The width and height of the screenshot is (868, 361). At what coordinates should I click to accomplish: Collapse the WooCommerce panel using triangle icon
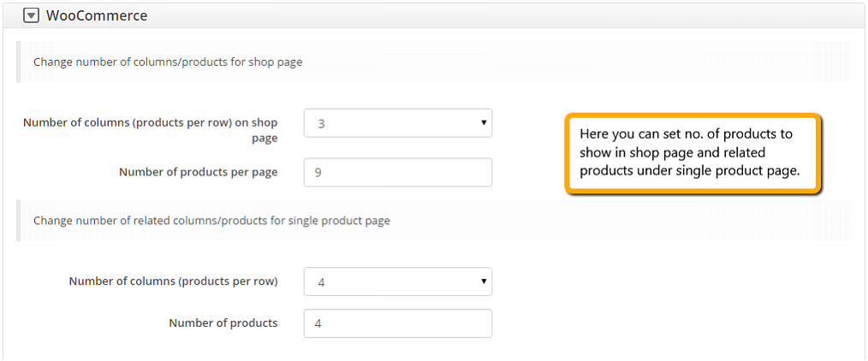tap(33, 16)
